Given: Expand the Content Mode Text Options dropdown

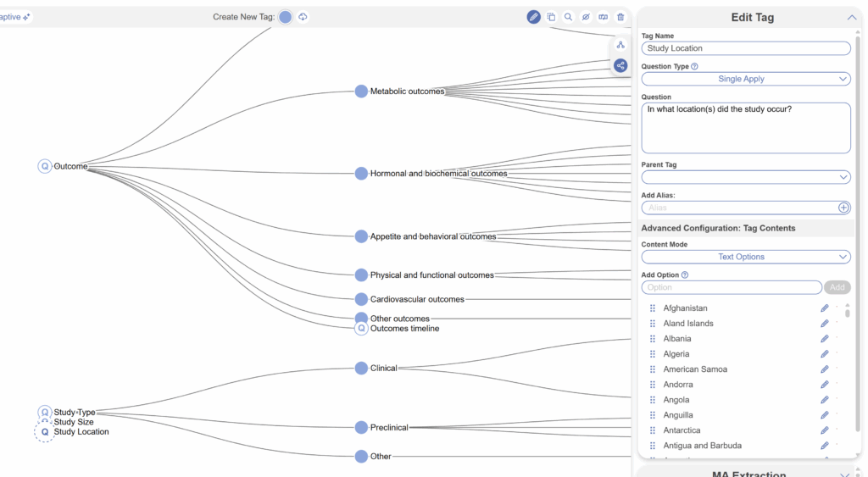Looking at the screenshot, I should 745,257.
